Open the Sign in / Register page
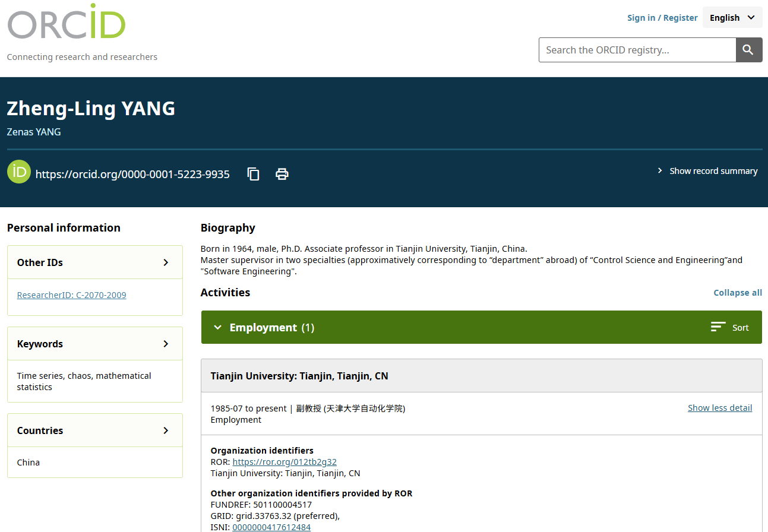The image size is (768, 532). 662,17
